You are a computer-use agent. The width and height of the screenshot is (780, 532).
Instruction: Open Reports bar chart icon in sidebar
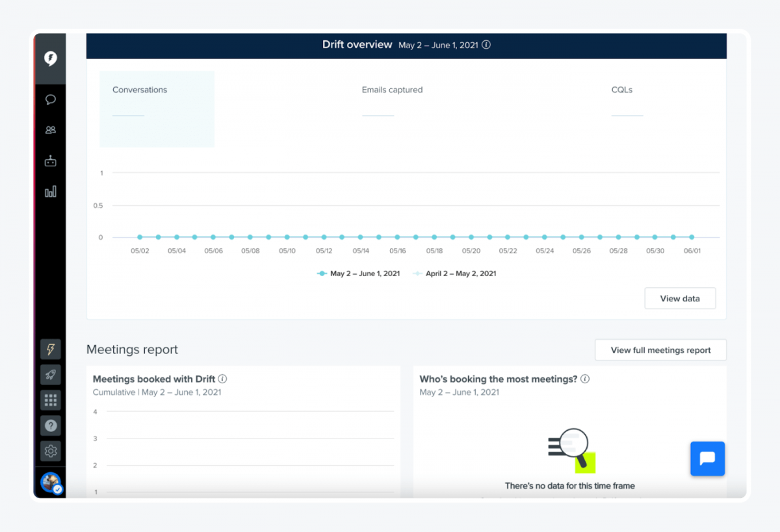click(x=50, y=191)
